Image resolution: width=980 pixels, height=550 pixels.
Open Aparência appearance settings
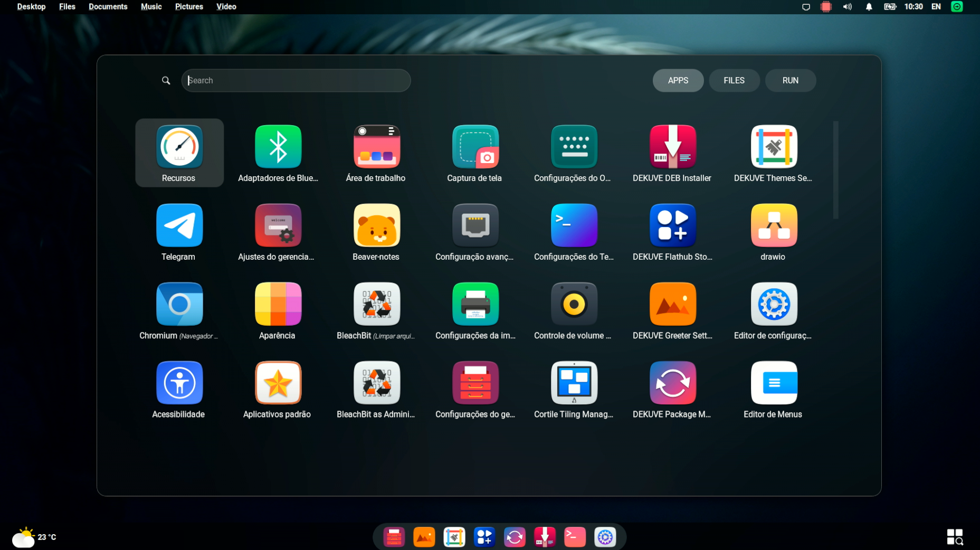[278, 311]
